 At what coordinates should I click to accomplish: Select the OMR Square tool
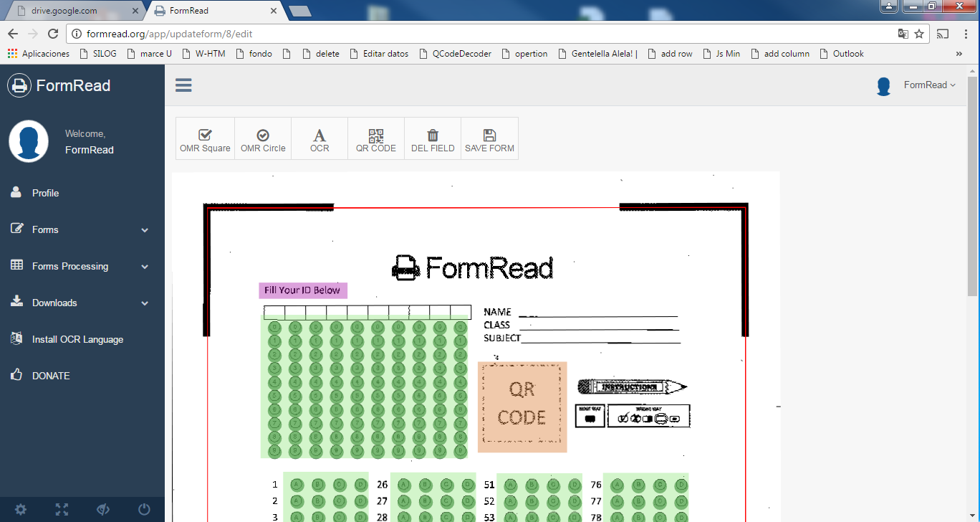click(x=205, y=139)
